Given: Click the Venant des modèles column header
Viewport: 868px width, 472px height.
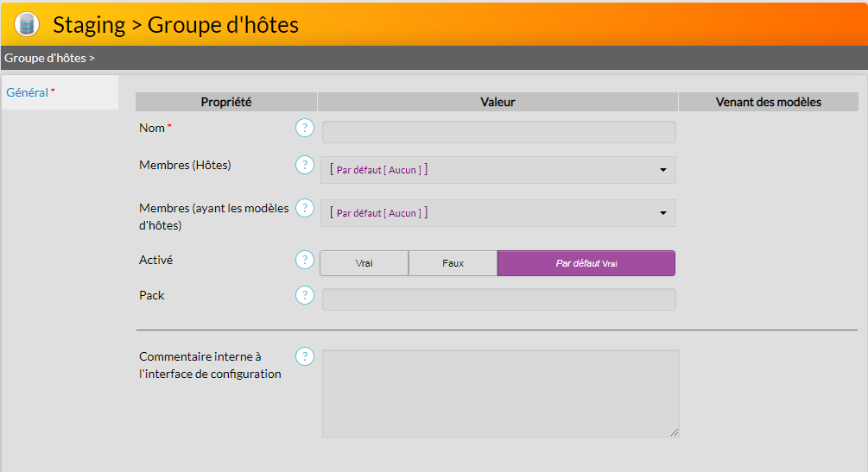Looking at the screenshot, I should tap(768, 102).
